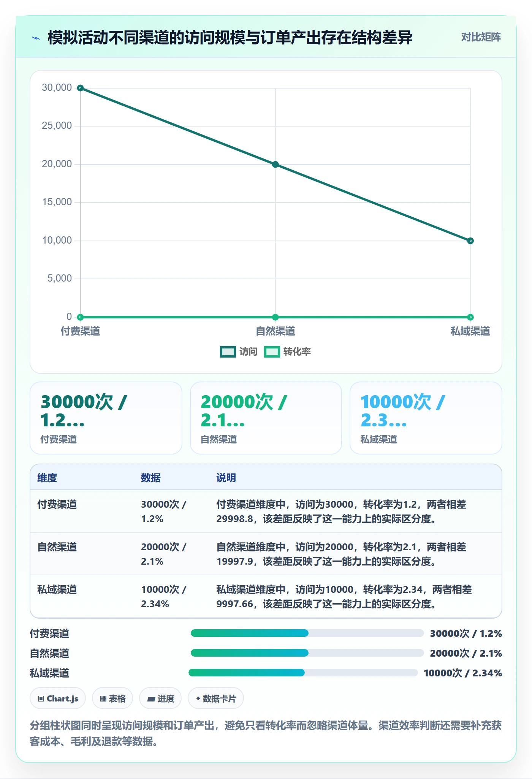Click the 数据 column header
Image resolution: width=532 pixels, height=779 pixels.
tap(151, 478)
